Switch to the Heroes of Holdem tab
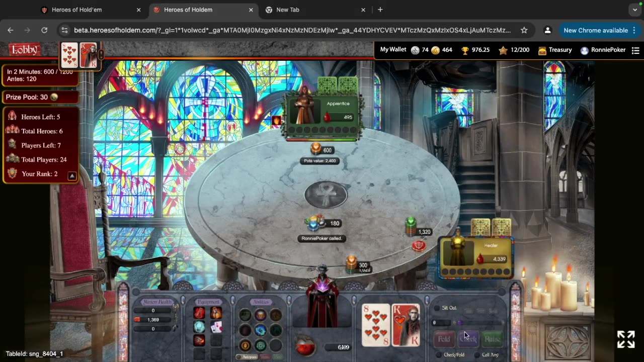 tap(204, 10)
